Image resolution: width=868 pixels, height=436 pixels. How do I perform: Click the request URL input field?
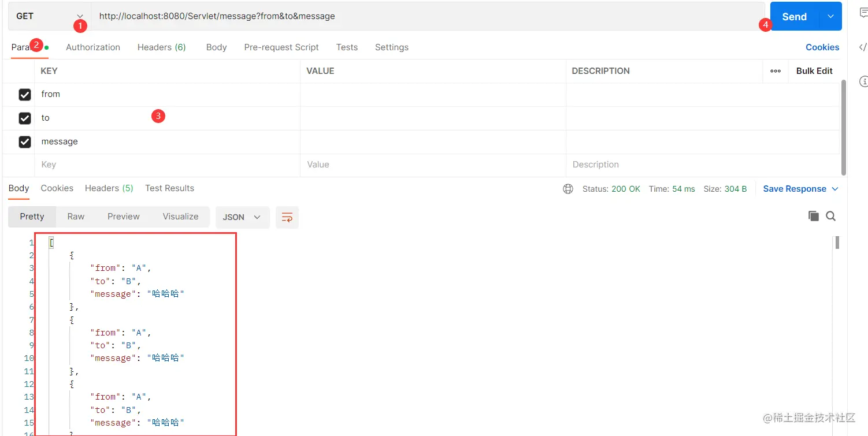click(428, 16)
